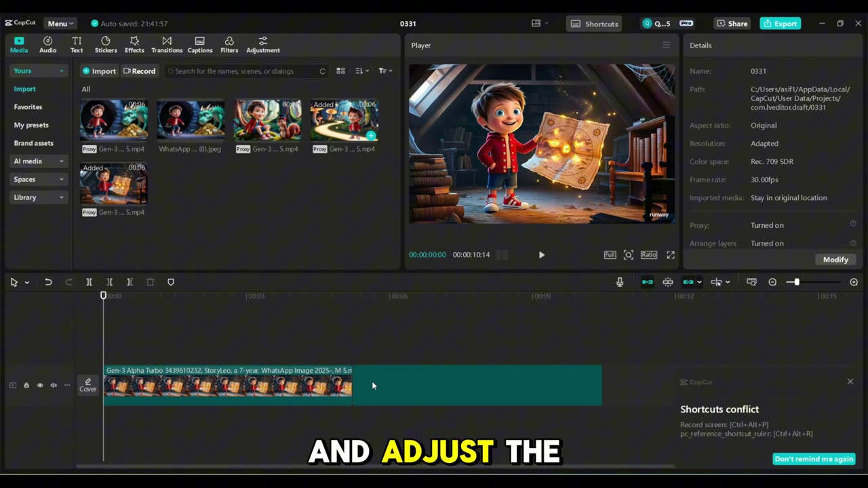Toggle the main track magnet
868x488 pixels.
648,282
